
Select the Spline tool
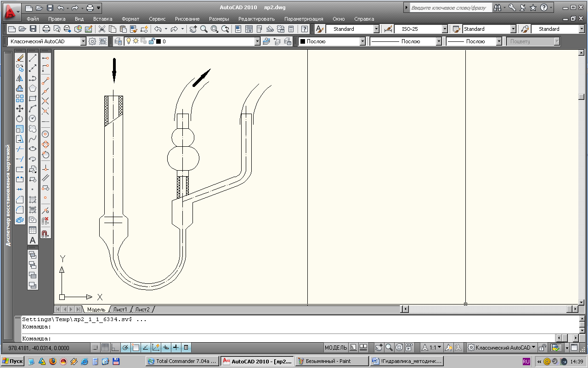click(x=33, y=139)
